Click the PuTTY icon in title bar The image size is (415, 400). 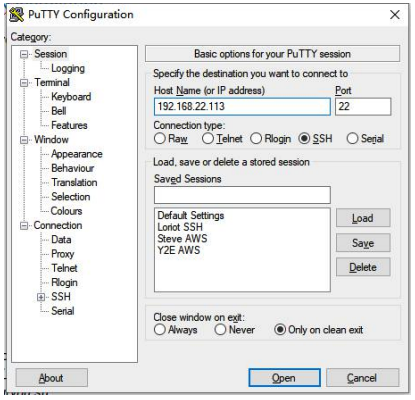(17, 14)
